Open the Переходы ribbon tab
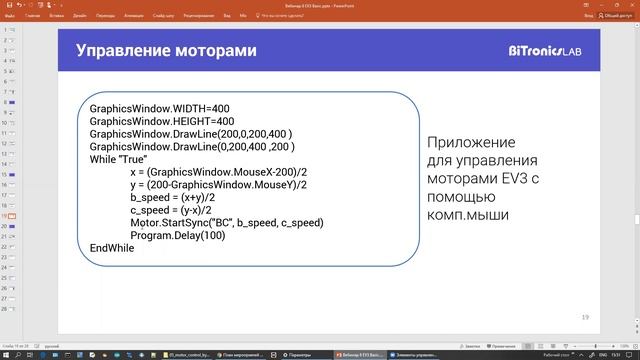The height and width of the screenshot is (360, 640). (105, 16)
